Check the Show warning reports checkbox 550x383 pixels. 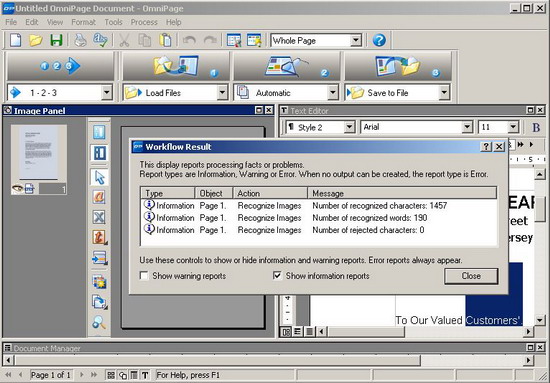(144, 276)
